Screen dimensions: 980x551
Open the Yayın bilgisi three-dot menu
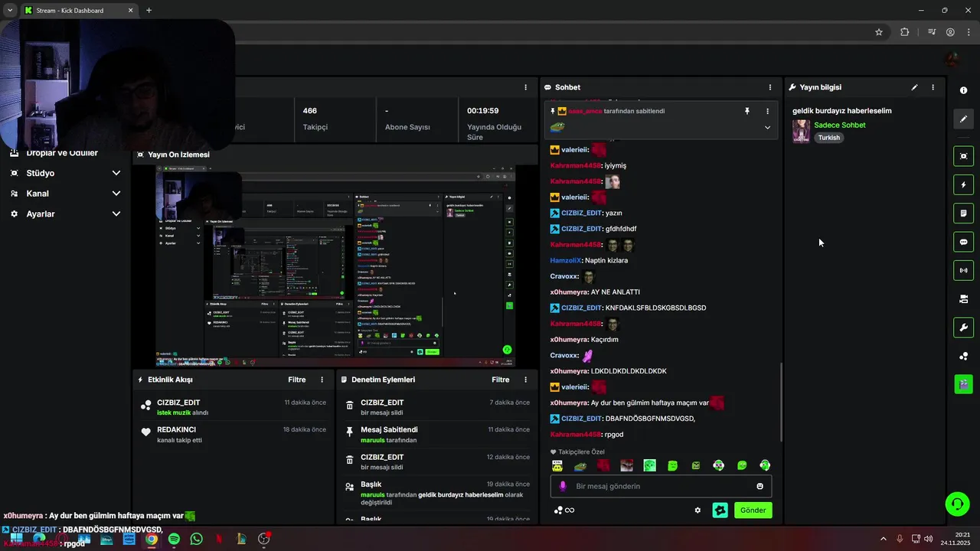point(933,87)
